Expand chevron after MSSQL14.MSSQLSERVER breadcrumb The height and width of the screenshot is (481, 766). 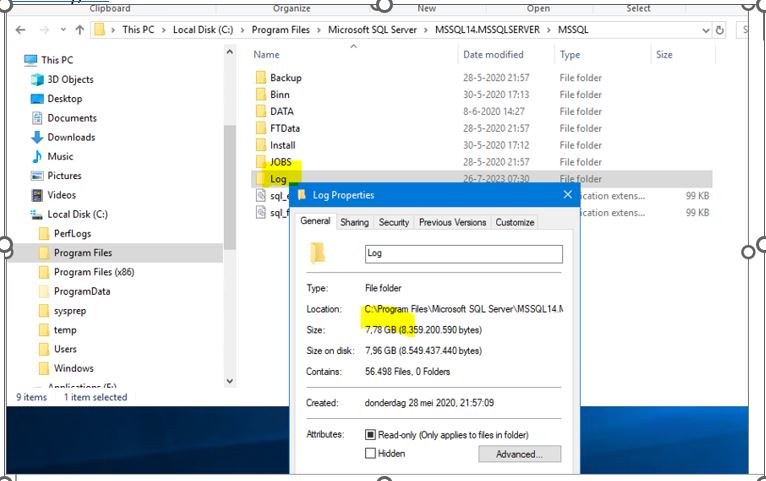(549, 30)
